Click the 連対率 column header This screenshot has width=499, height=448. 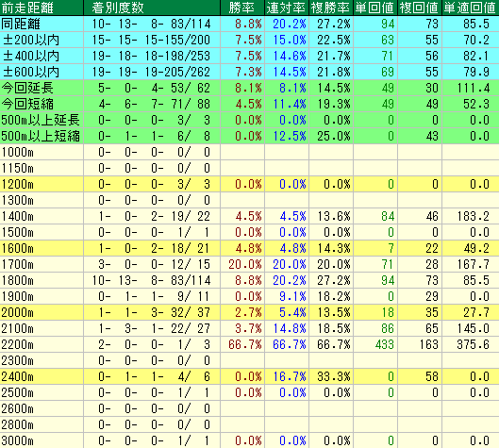coord(287,8)
